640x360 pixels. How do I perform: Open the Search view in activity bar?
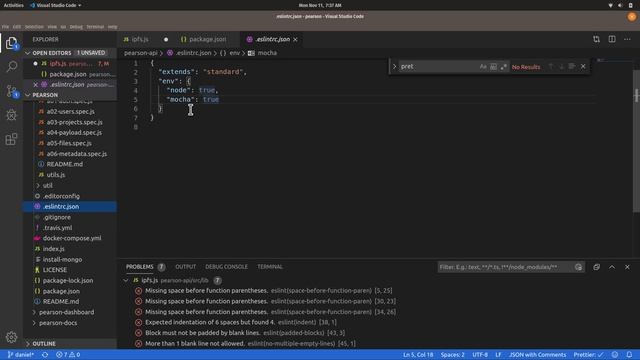pos(11,67)
